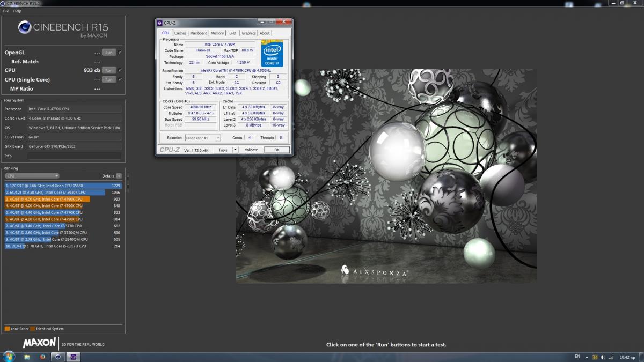This screenshot has width=644, height=362.
Task: Open the Windows Start menu
Action: tap(9, 357)
